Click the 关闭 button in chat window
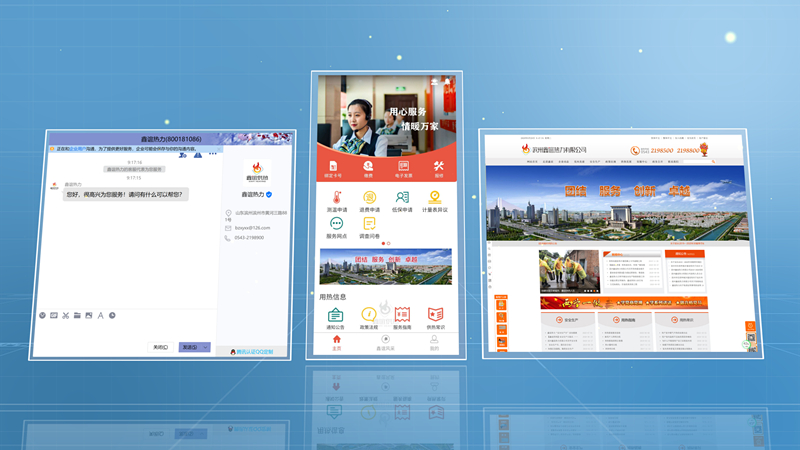The width and height of the screenshot is (800, 450). [x=160, y=347]
